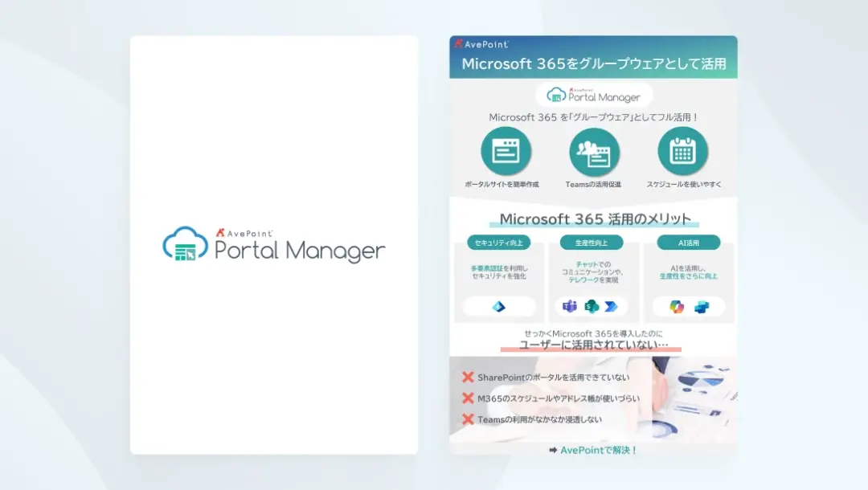Image resolution: width=868 pixels, height=490 pixels.
Task: Click the arrow icon before "AvePointで解決！"
Action: tap(553, 450)
